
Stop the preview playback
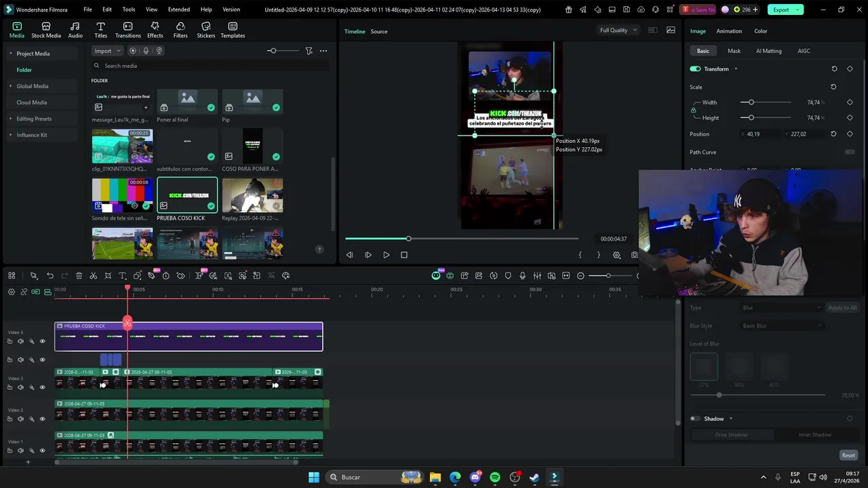404,255
